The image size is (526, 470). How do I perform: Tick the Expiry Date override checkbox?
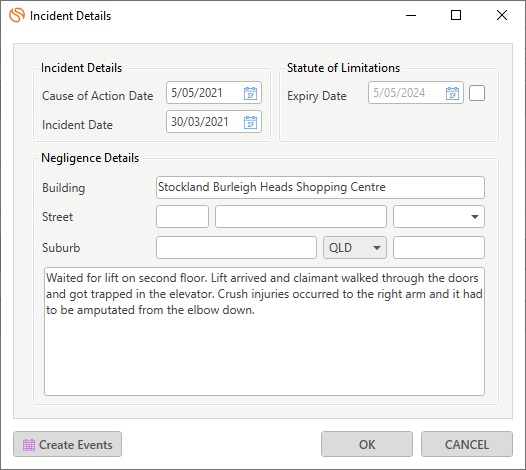point(477,93)
